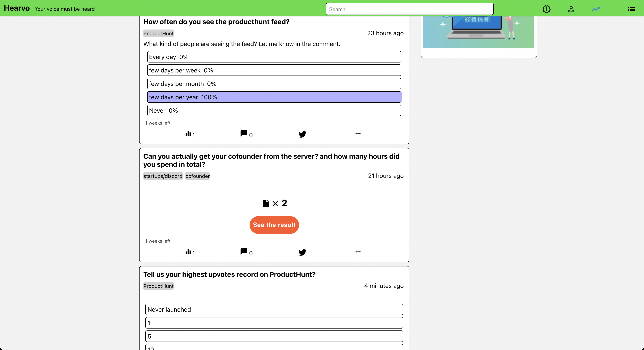The height and width of the screenshot is (350, 644).
Task: Expand more options on producthunt feed poll
Action: 358,134
